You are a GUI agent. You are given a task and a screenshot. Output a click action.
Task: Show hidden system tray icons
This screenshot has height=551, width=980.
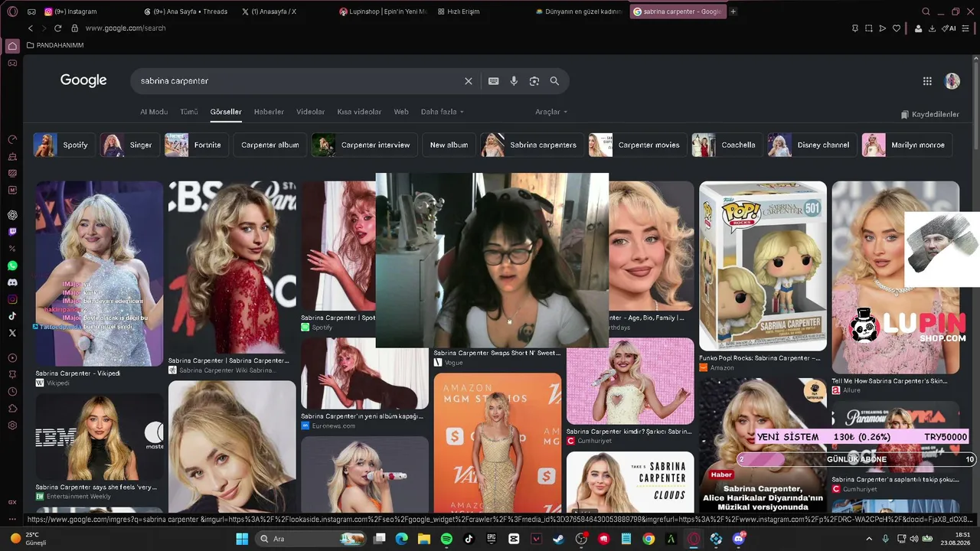pyautogui.click(x=869, y=539)
